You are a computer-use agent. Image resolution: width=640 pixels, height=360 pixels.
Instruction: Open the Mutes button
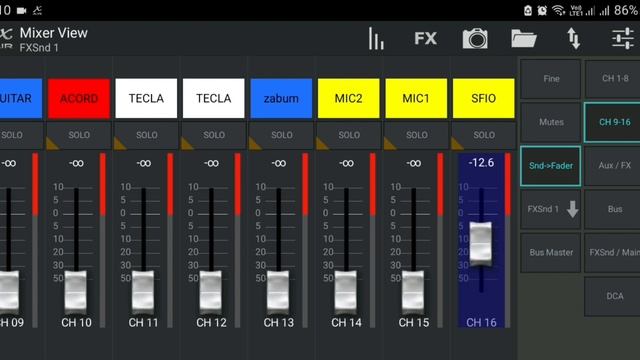click(551, 122)
